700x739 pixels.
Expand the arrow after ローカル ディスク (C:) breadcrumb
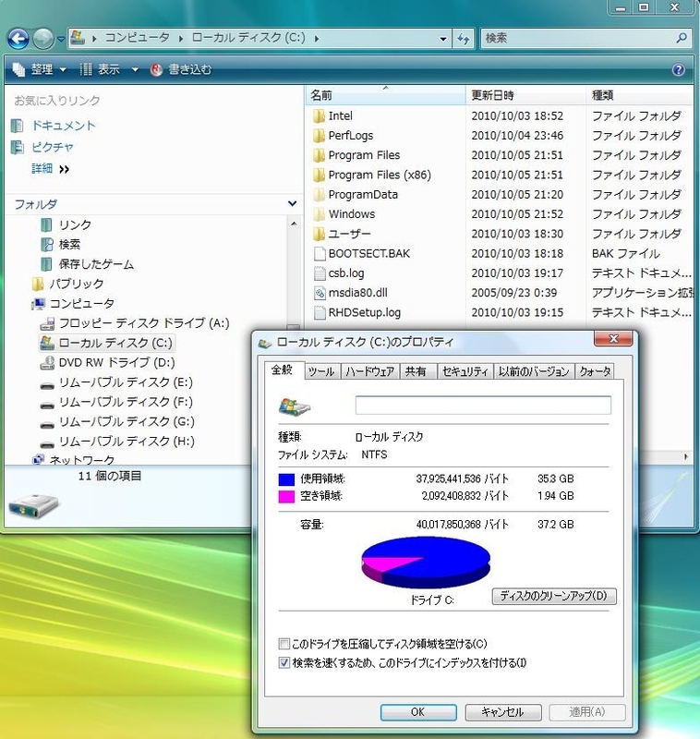pos(317,39)
